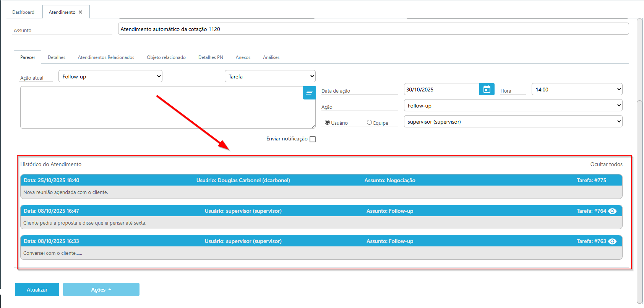Expand the Hora 14:00 dropdown

pyautogui.click(x=577, y=90)
